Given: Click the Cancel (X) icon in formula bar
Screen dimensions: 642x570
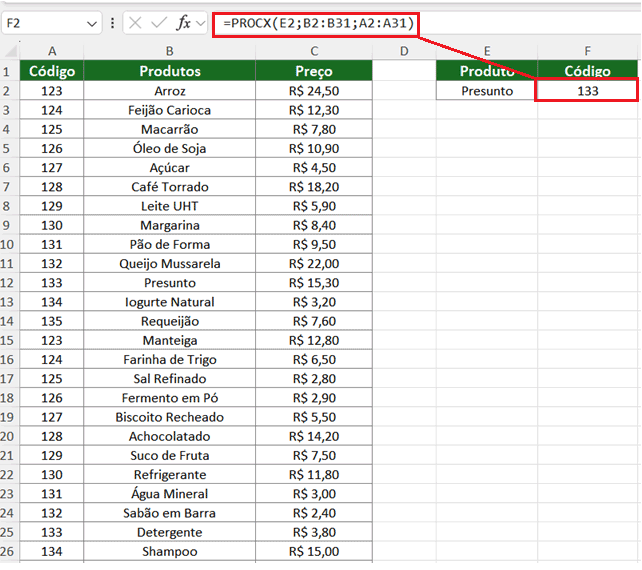Looking at the screenshot, I should tap(135, 22).
